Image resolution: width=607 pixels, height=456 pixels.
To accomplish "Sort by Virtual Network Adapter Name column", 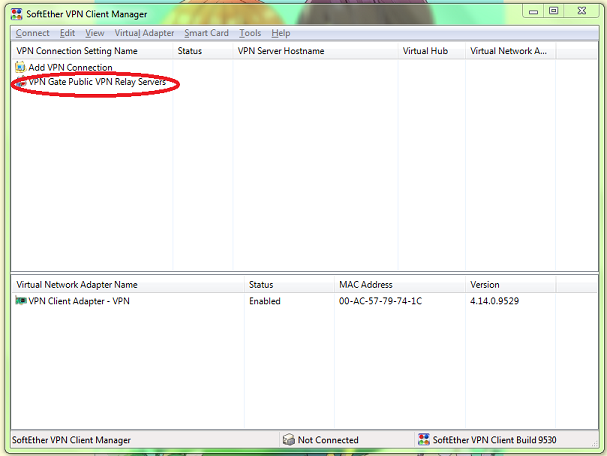I will tap(128, 285).
